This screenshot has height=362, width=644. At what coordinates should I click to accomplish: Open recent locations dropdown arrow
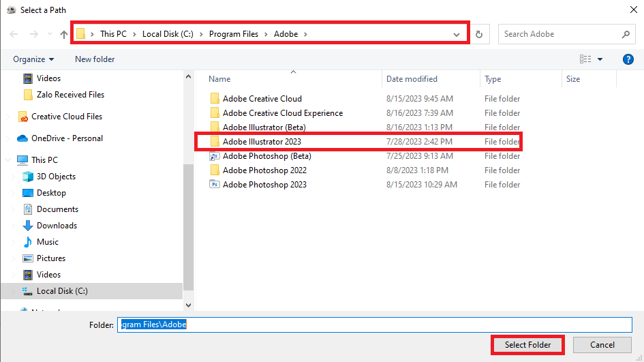coord(50,34)
